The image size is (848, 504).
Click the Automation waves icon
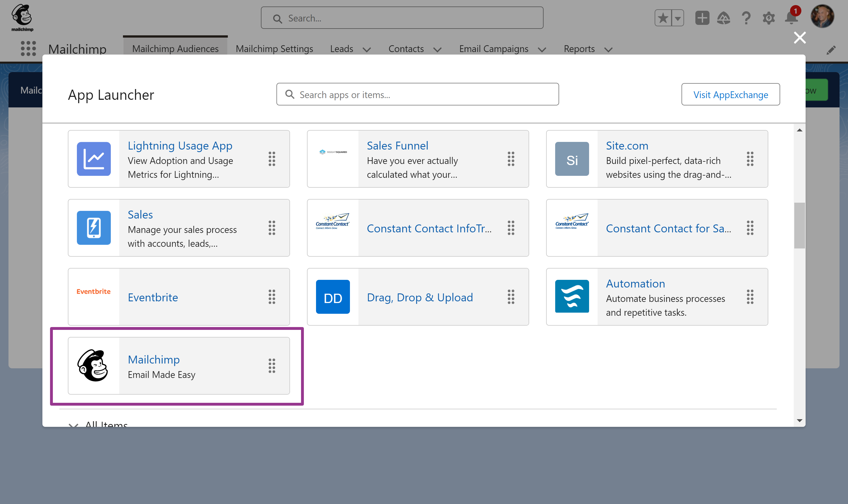[x=572, y=296]
